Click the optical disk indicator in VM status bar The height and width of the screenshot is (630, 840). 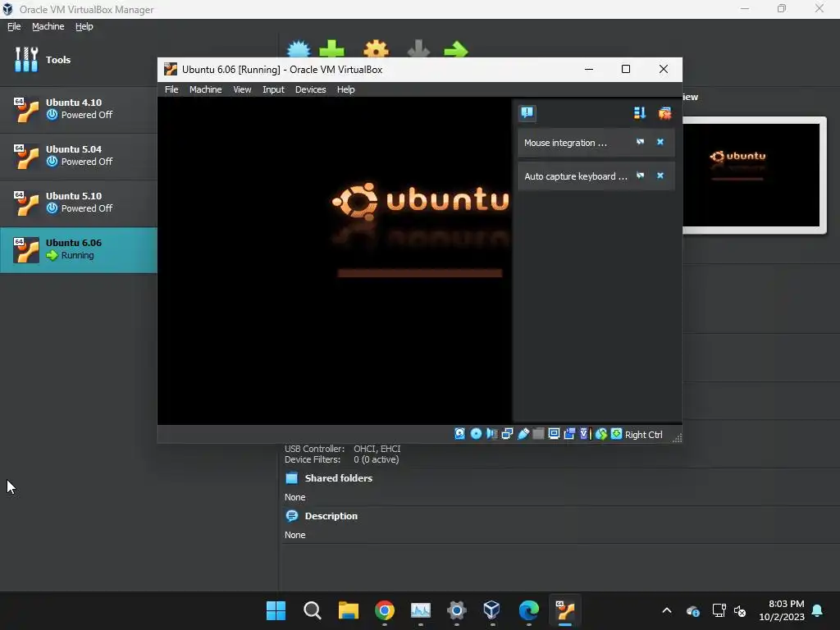click(x=476, y=434)
